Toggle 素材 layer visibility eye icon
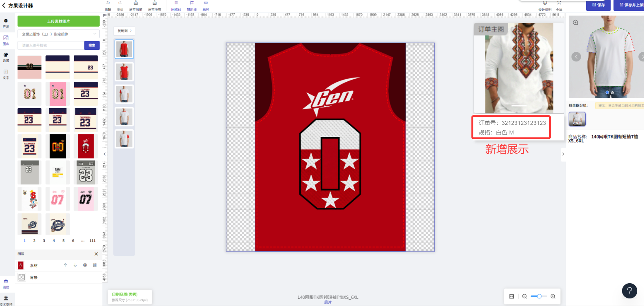This screenshot has width=644, height=306. coord(85,265)
